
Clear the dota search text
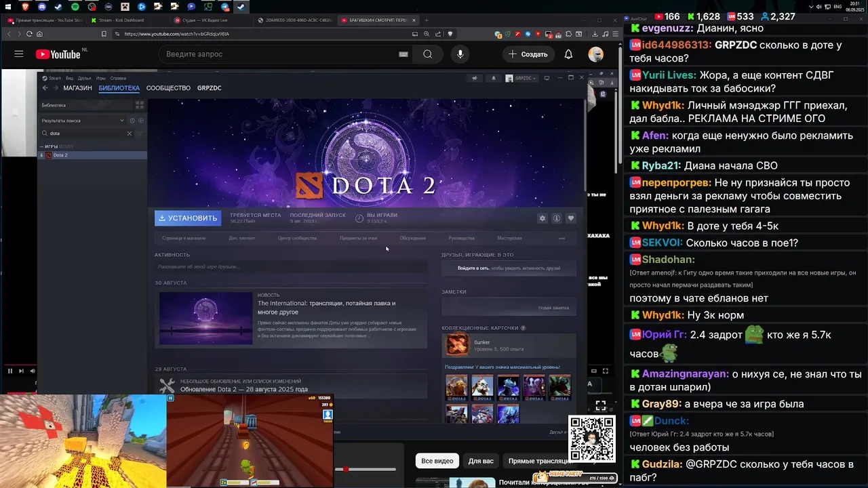[x=130, y=134]
